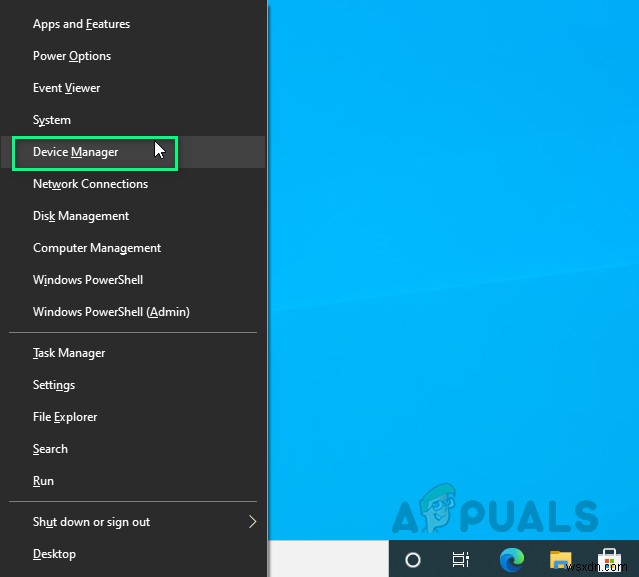Launch Event Viewer
This screenshot has height=577, width=639.
coord(133,88)
